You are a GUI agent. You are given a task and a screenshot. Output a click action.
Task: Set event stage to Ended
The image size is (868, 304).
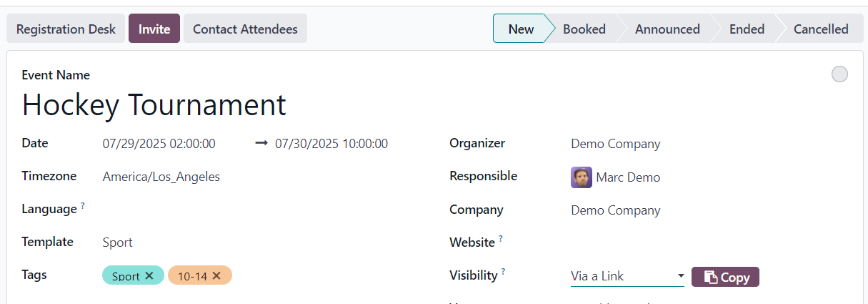[747, 29]
